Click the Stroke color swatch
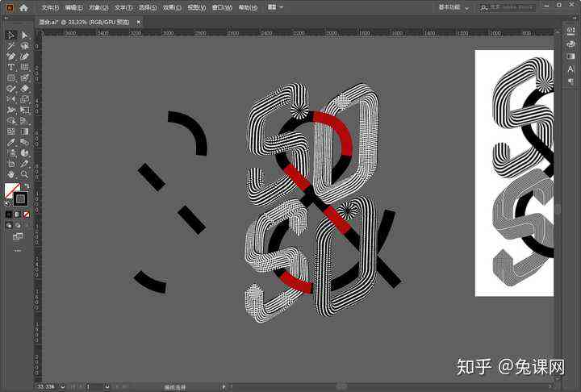 click(x=21, y=199)
